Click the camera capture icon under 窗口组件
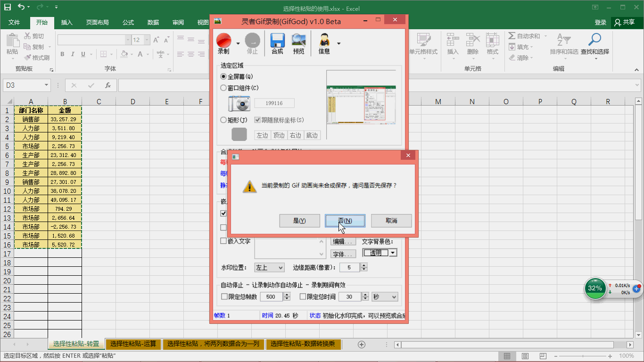 pos(239,103)
